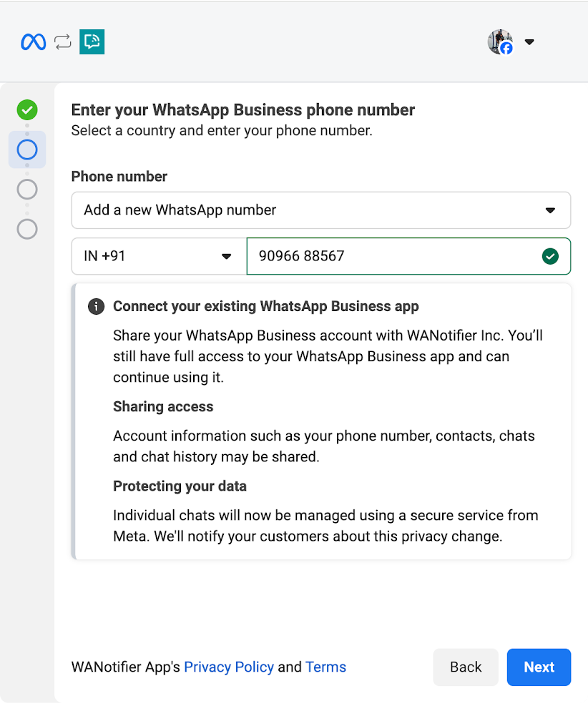The width and height of the screenshot is (588, 706).
Task: Click the Connect your existing WhatsApp Business app heading
Action: point(265,307)
